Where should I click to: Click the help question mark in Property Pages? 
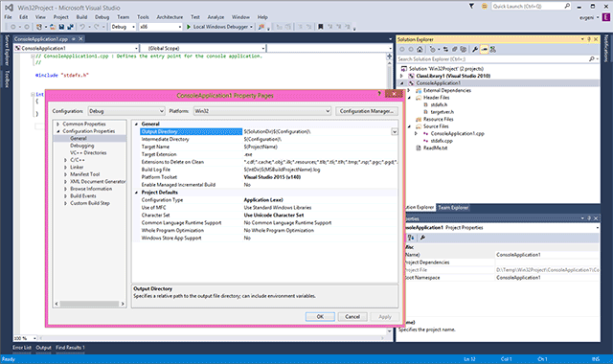379,94
